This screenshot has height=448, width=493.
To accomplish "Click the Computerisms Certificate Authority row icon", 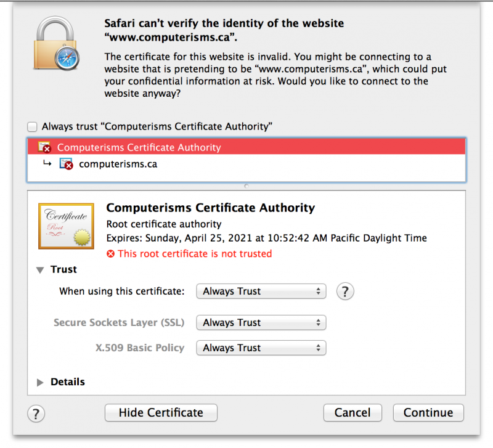I will (44, 147).
